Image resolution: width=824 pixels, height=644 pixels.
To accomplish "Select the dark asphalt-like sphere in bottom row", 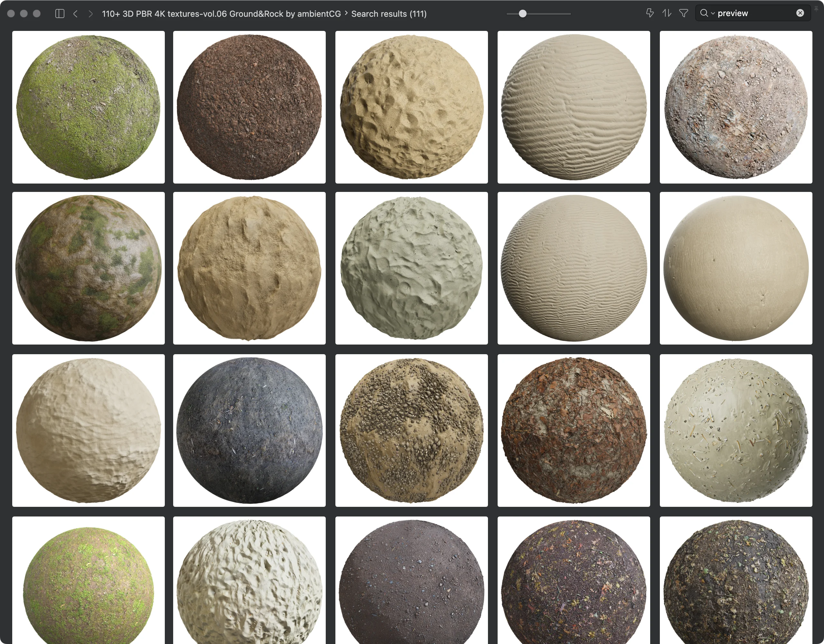I will [x=412, y=580].
